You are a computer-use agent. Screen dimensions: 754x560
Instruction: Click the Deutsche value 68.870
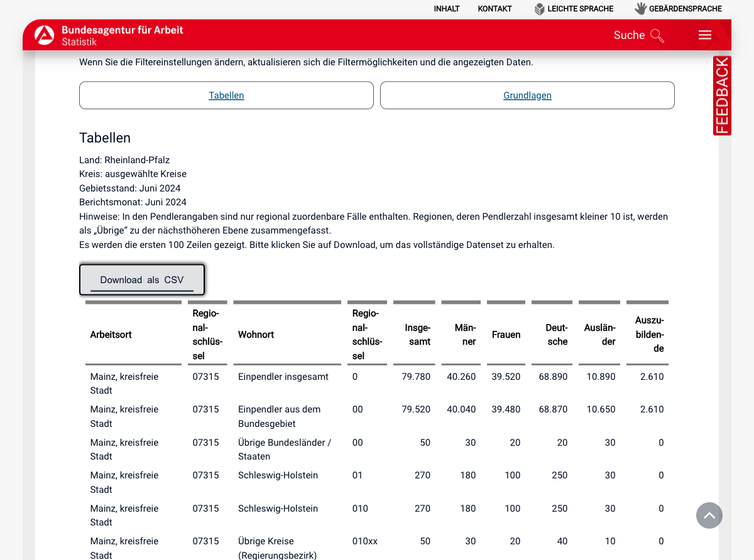click(553, 409)
